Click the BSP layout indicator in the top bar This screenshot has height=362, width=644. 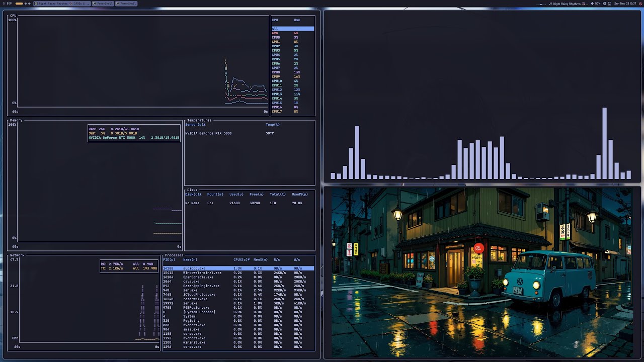tap(8, 4)
